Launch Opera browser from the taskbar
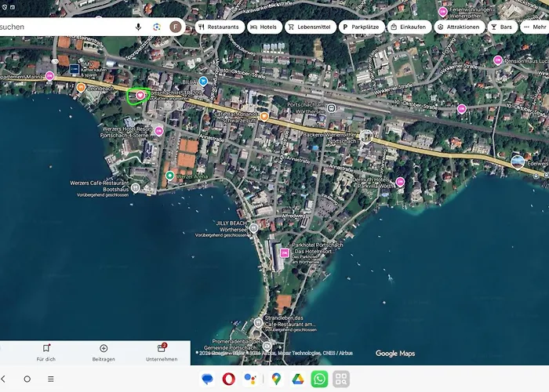This screenshot has height=392, width=549. point(229,379)
